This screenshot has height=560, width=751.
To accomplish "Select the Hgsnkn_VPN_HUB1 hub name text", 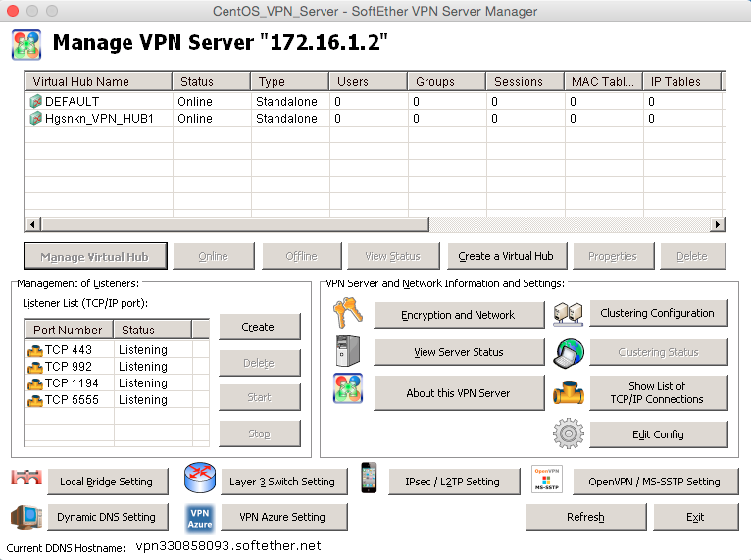I will click(99, 119).
